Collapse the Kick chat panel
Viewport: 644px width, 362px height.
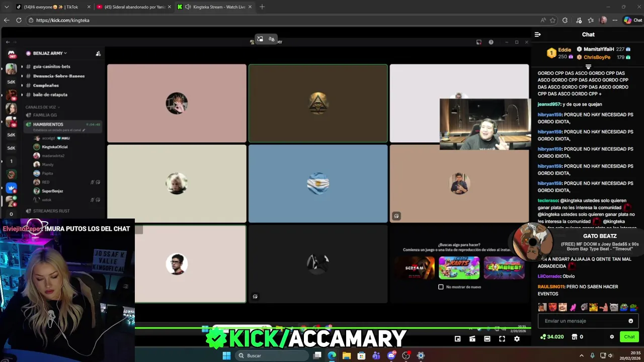point(537,34)
